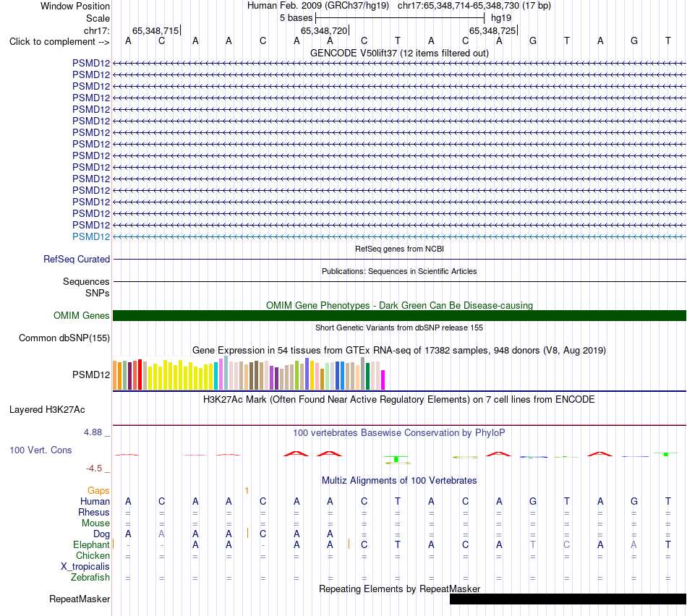The height and width of the screenshot is (616, 687).
Task: Select the light blue PSMD12 transcript label
Action: point(91,236)
